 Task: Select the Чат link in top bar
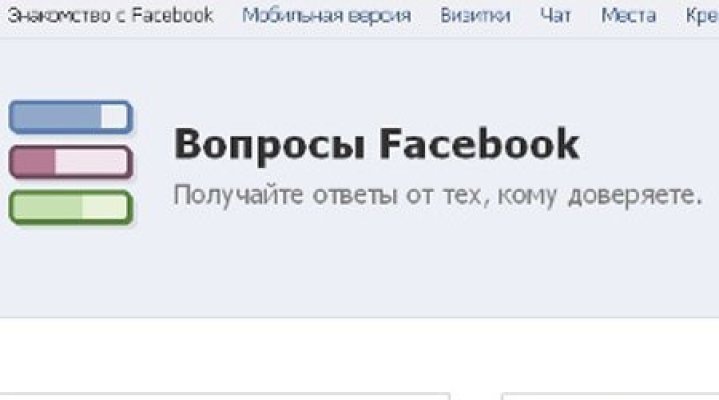click(555, 16)
